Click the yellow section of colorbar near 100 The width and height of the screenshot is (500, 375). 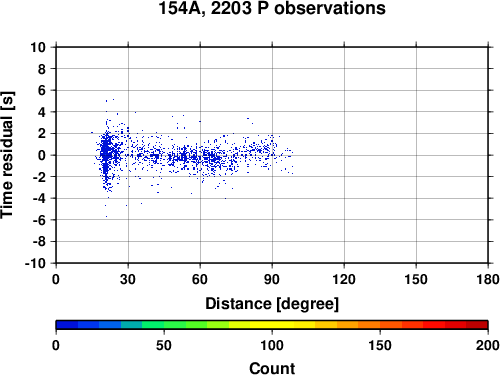point(272,325)
